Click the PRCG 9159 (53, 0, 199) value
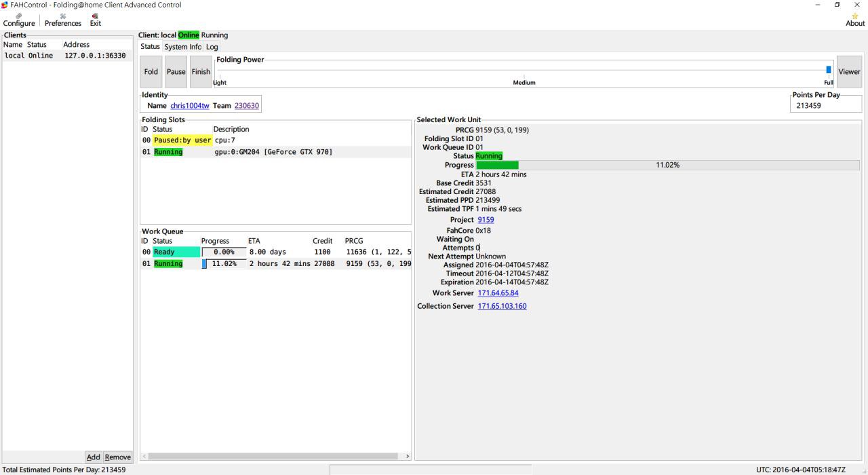 pos(502,130)
